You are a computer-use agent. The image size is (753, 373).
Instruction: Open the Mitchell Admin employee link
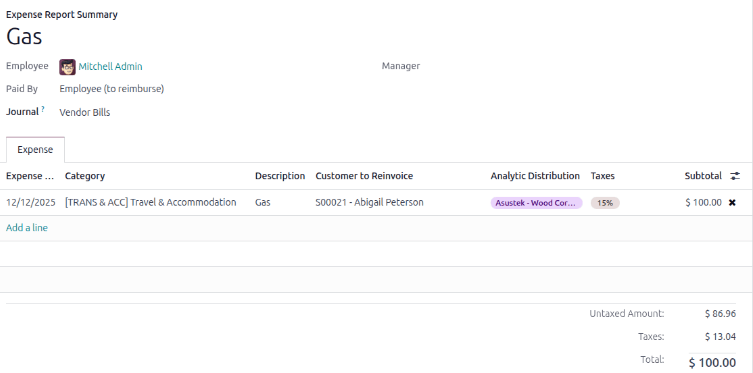(x=110, y=67)
